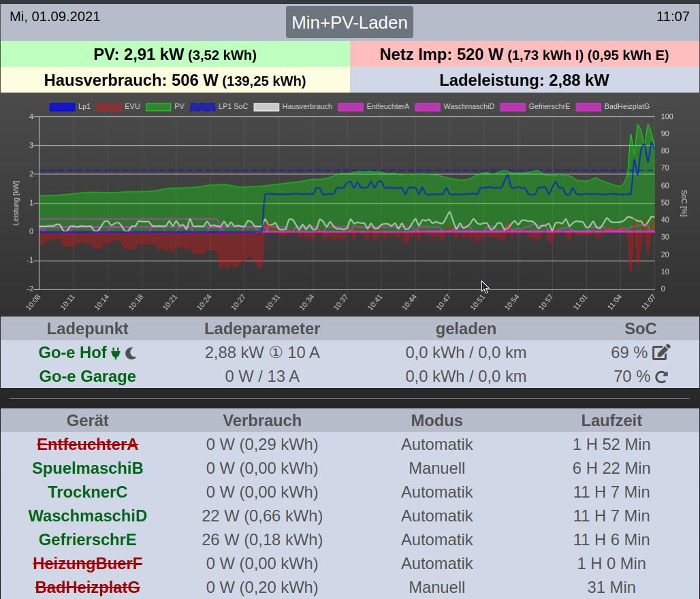Toggle the Go-e Hof charge point
The image size is (700, 599).
click(x=73, y=353)
